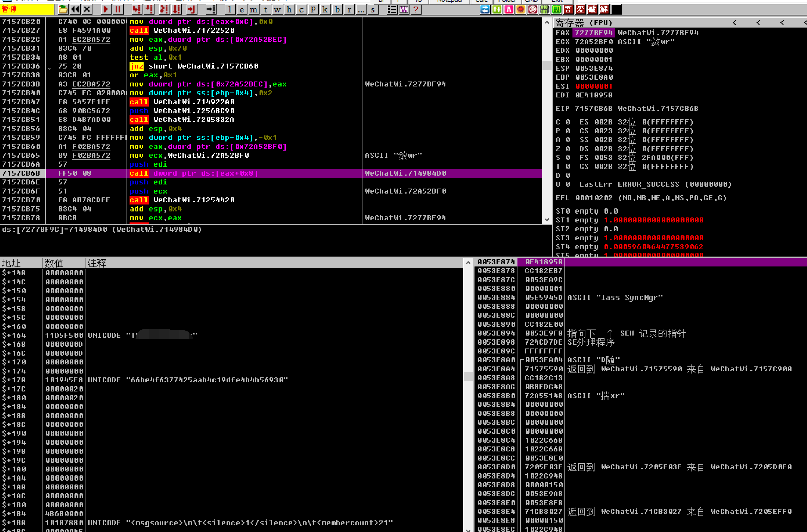The height and width of the screenshot is (532, 807).
Task: Open Go To Address with the black arrow icon
Action: click(x=211, y=9)
